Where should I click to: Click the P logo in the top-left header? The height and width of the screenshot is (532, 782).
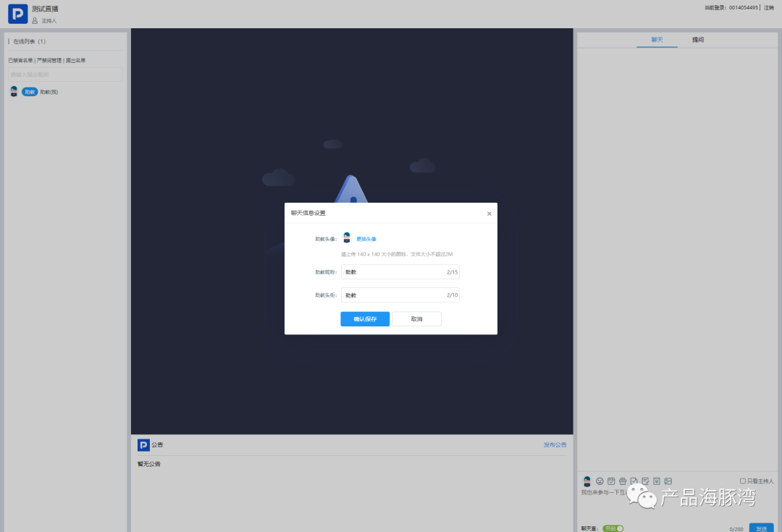pyautogui.click(x=18, y=14)
